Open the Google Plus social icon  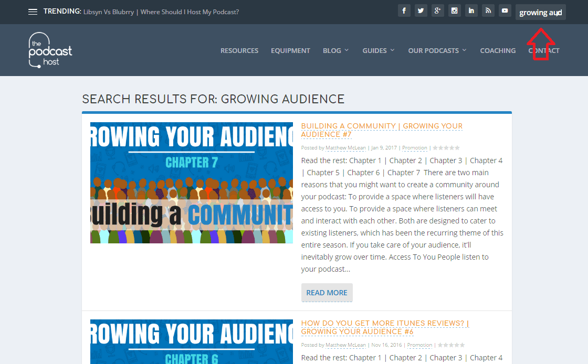437,10
